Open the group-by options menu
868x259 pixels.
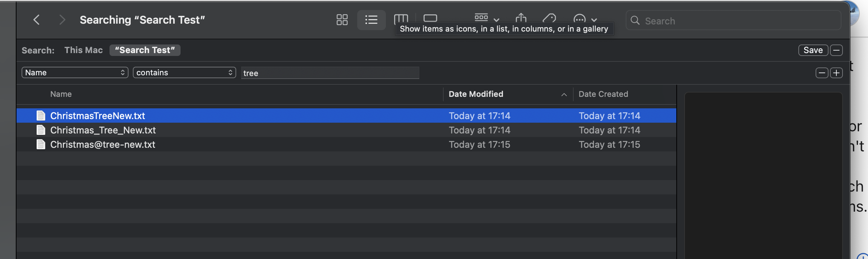[x=486, y=18]
